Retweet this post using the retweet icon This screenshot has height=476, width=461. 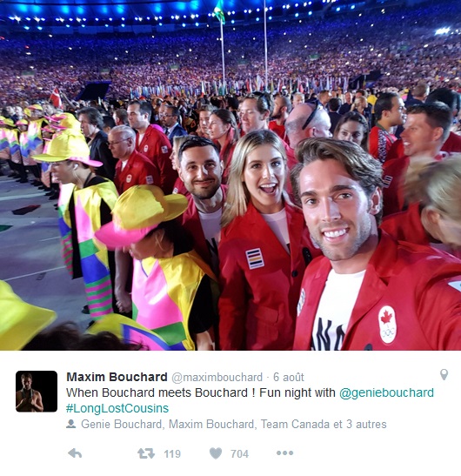point(146,453)
